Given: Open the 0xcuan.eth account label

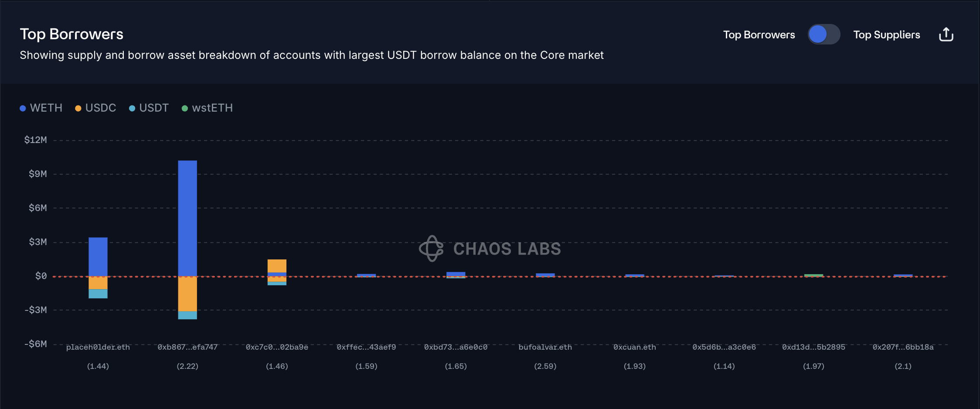Looking at the screenshot, I should pyautogui.click(x=634, y=347).
